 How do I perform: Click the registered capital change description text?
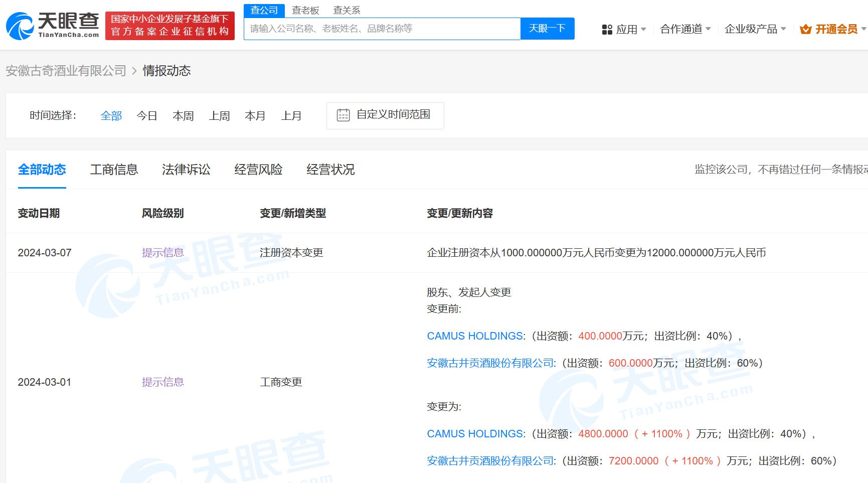(x=596, y=253)
